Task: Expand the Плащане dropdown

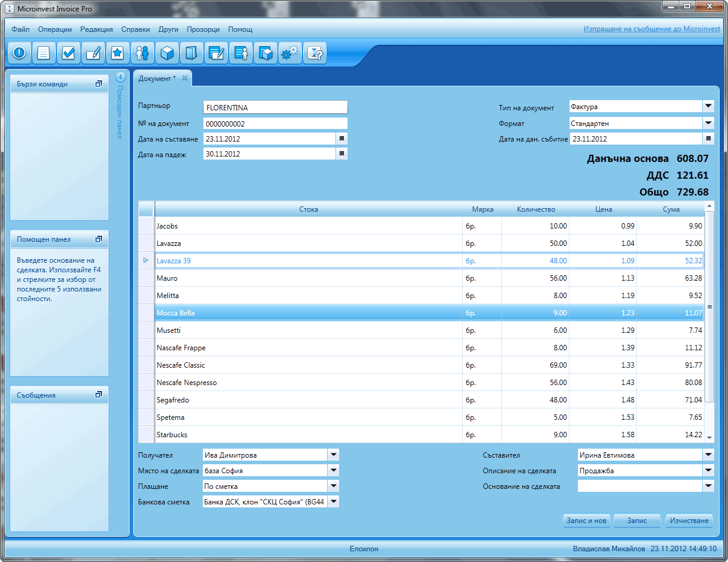Action: tap(334, 486)
